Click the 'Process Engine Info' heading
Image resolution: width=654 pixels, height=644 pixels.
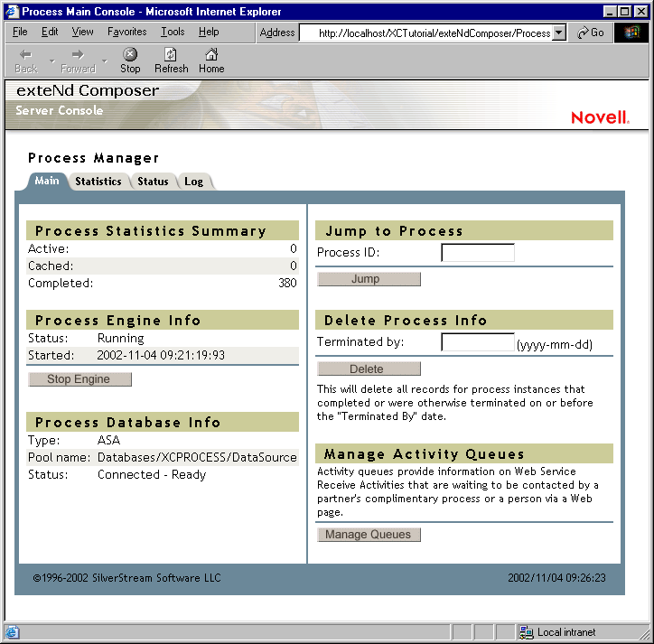pos(117,321)
